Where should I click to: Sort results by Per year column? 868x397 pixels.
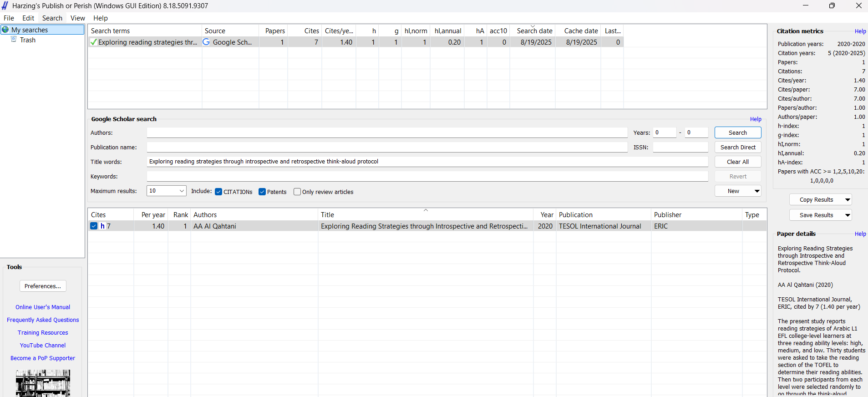pos(151,214)
